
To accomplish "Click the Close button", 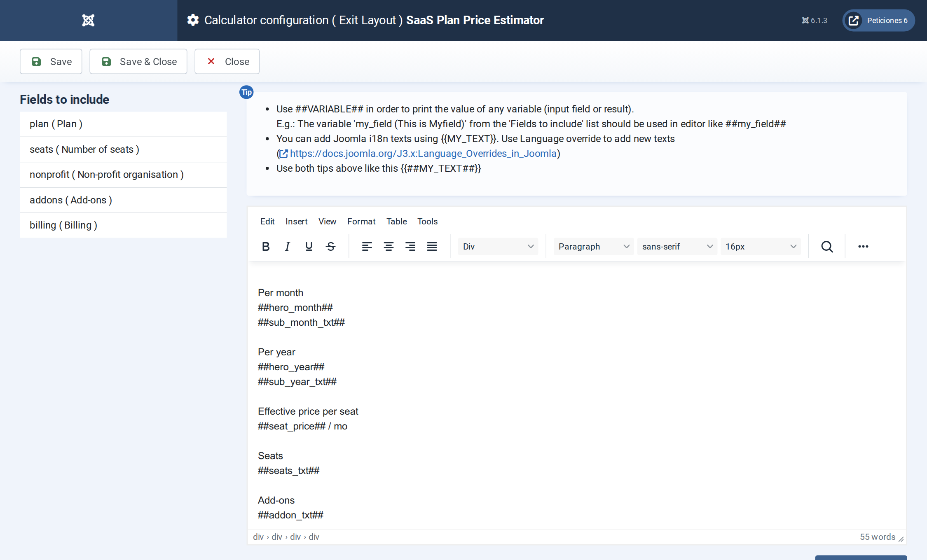I will (x=227, y=61).
